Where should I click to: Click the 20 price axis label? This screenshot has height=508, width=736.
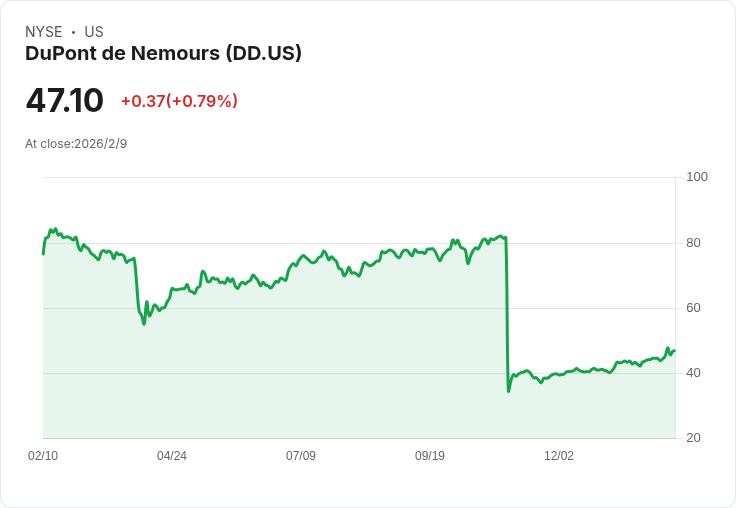click(x=694, y=438)
